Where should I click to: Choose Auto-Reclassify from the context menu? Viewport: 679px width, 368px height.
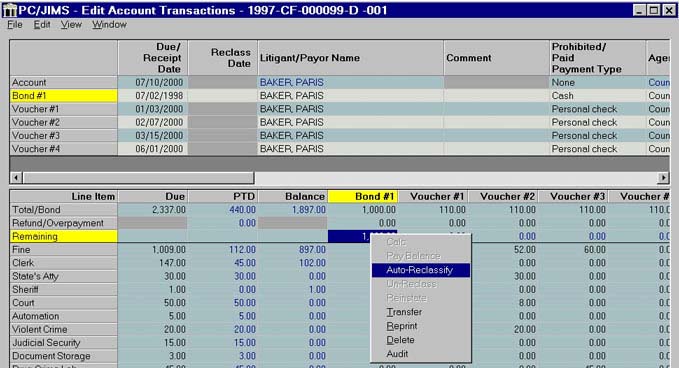pos(420,270)
